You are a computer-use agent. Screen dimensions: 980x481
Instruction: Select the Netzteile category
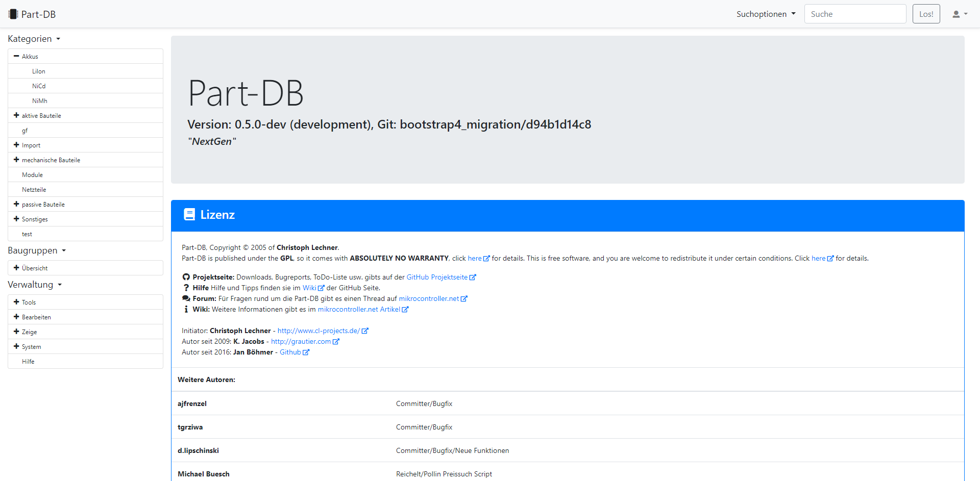point(85,189)
